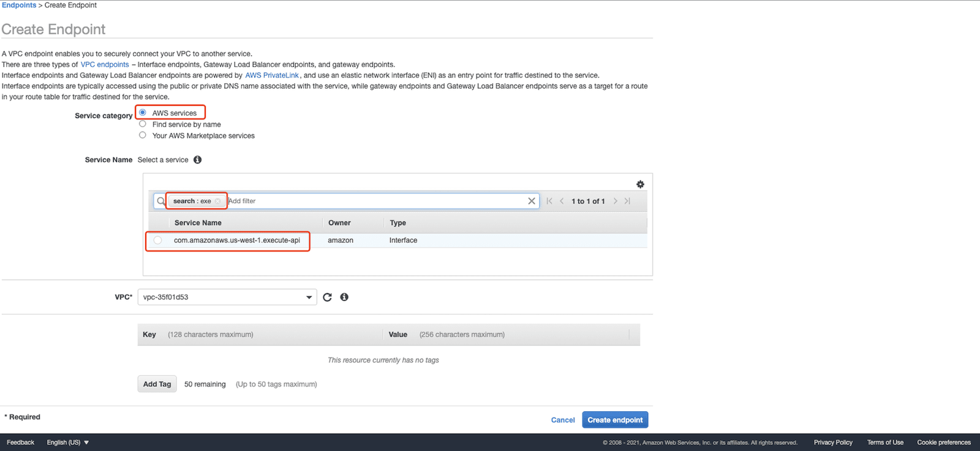Open Privacy Policy footer link
This screenshot has width=980, height=451.
pos(833,442)
